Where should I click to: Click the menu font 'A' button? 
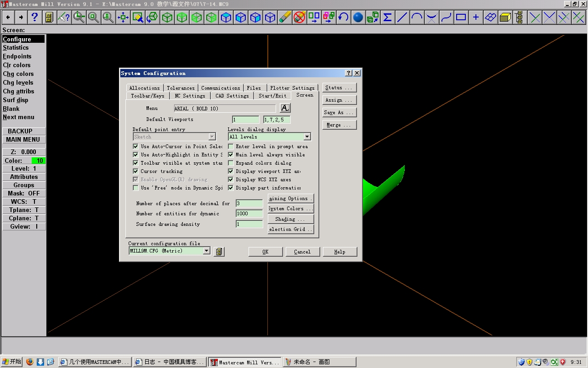pyautogui.click(x=285, y=108)
